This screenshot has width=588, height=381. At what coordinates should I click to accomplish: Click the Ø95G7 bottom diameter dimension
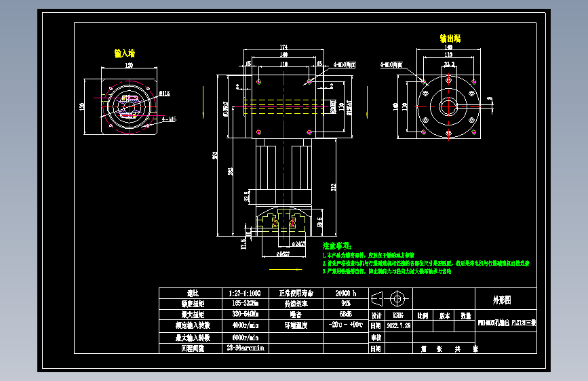pos(283,254)
